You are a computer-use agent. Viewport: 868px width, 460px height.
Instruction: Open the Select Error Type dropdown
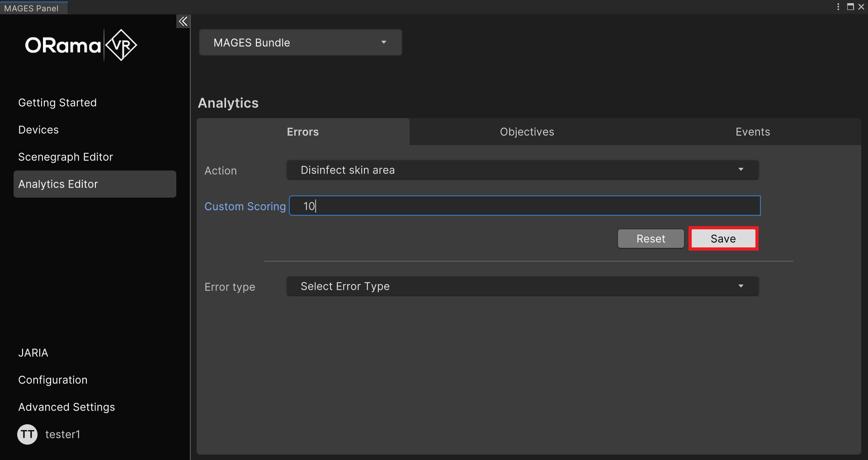pyautogui.click(x=522, y=286)
